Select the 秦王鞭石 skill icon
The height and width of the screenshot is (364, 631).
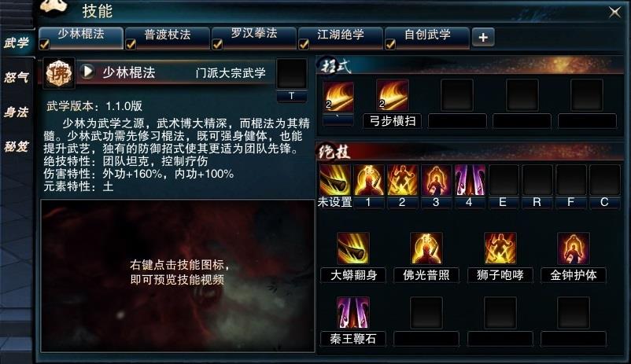[353, 313]
